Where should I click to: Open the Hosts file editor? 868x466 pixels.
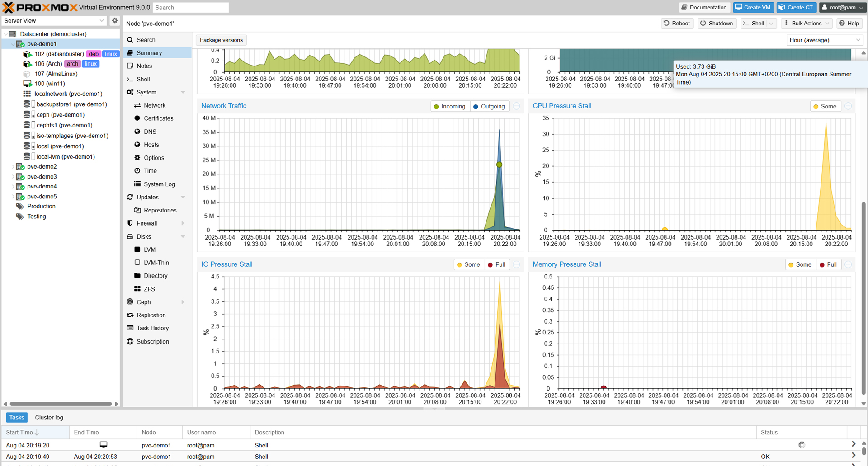point(150,145)
